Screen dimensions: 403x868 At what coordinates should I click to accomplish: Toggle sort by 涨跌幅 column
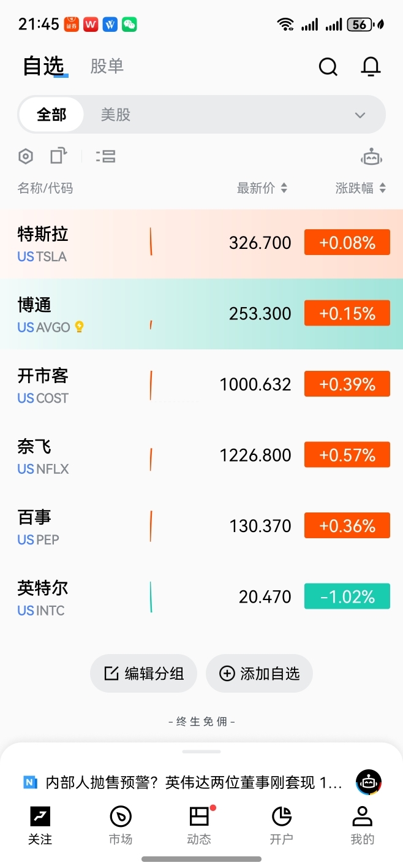point(361,188)
